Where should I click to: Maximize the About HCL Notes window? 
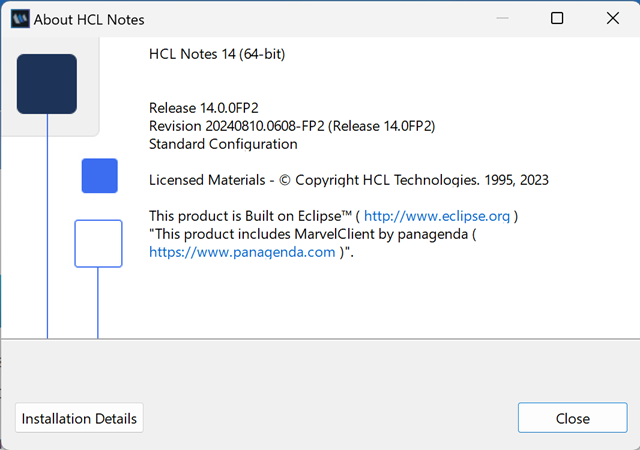point(557,18)
